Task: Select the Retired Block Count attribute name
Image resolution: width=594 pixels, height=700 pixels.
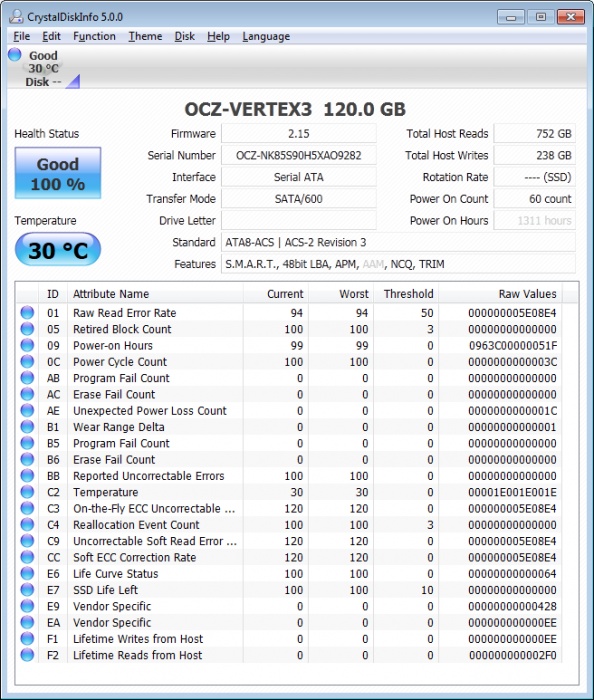Action: tap(122, 329)
